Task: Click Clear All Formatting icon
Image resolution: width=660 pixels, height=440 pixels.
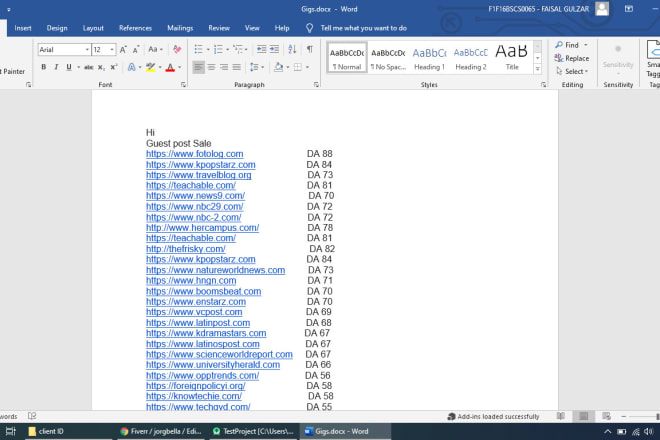Action: click(177, 50)
